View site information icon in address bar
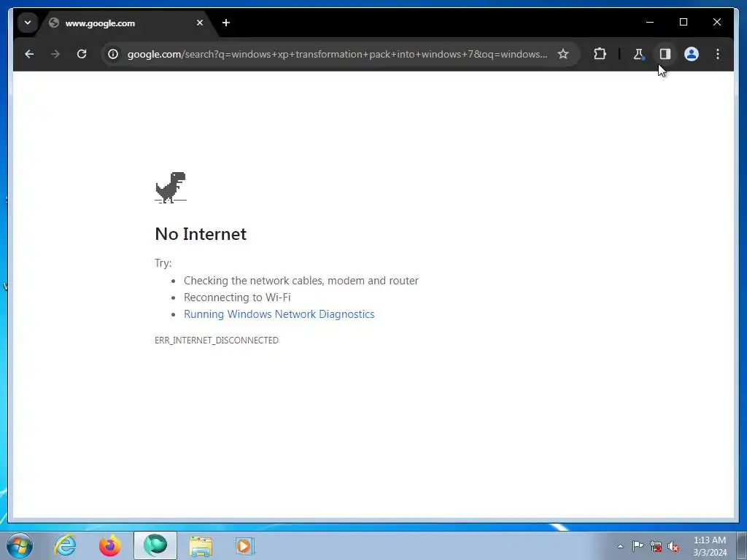 tap(113, 54)
